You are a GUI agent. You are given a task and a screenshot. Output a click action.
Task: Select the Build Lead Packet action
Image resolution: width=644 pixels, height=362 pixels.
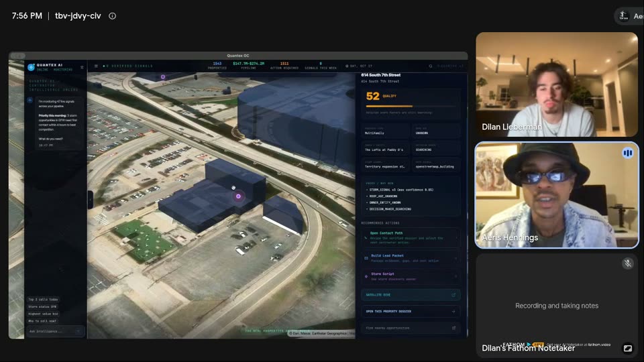pyautogui.click(x=411, y=258)
